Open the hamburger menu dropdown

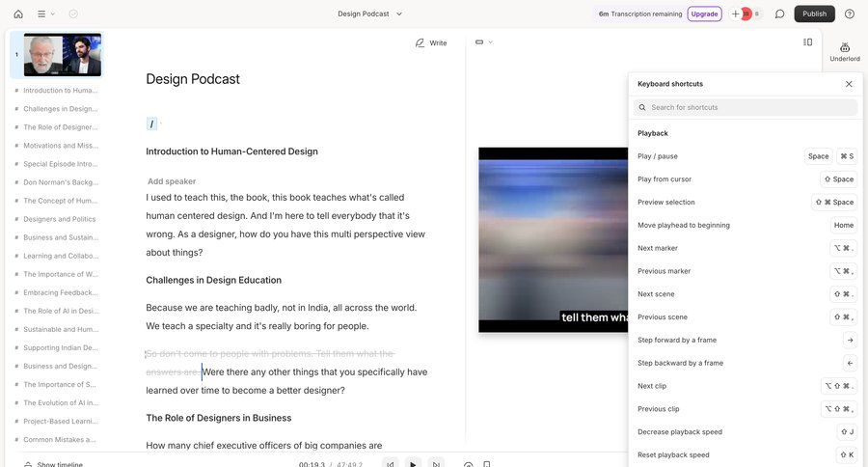coord(45,14)
